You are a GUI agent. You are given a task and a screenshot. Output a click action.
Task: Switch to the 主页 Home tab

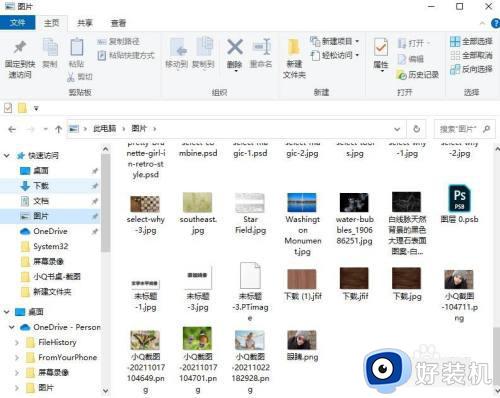[52, 23]
